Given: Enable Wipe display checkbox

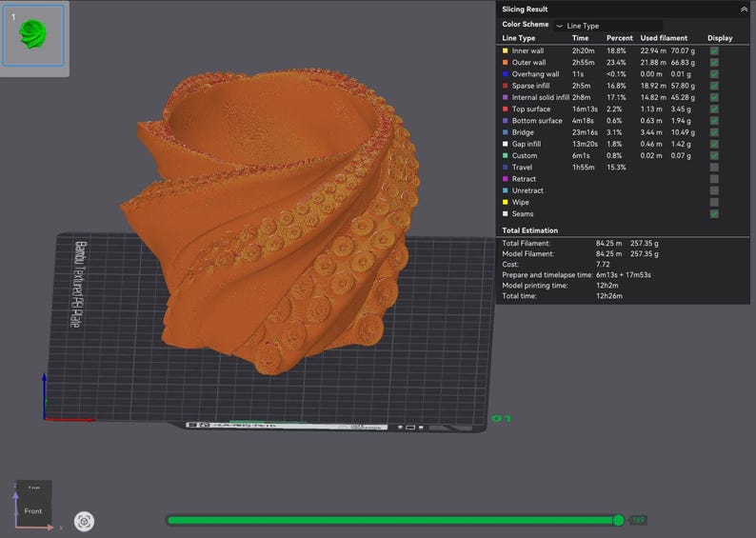Looking at the screenshot, I should coord(714,202).
